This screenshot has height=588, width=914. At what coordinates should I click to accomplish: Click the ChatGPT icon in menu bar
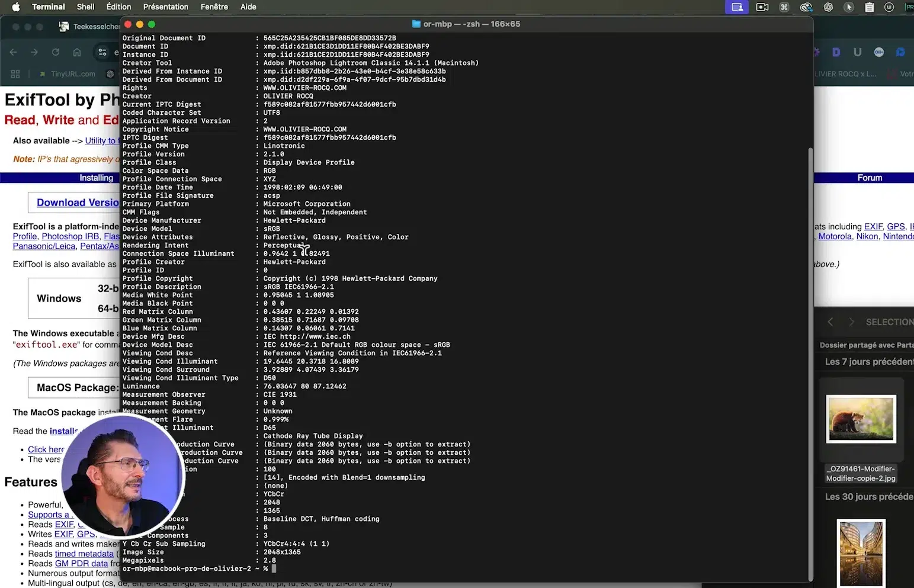[x=828, y=7]
